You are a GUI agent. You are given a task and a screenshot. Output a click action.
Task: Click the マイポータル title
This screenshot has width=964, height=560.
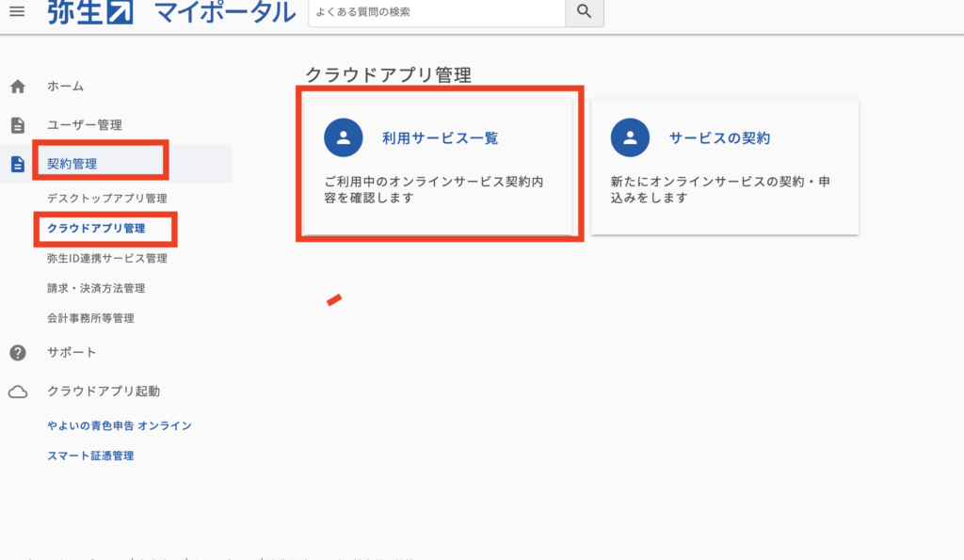pos(225,12)
